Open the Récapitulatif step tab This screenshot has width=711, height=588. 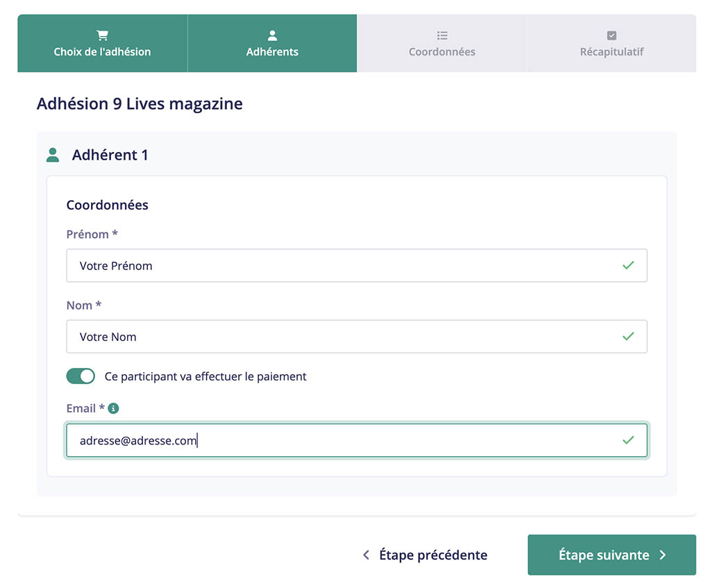click(611, 44)
